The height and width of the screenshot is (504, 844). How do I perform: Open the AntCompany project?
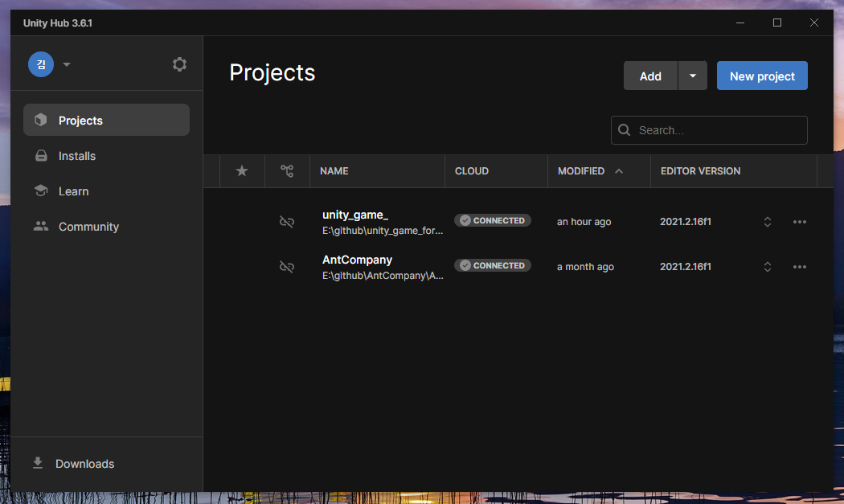pyautogui.click(x=358, y=260)
